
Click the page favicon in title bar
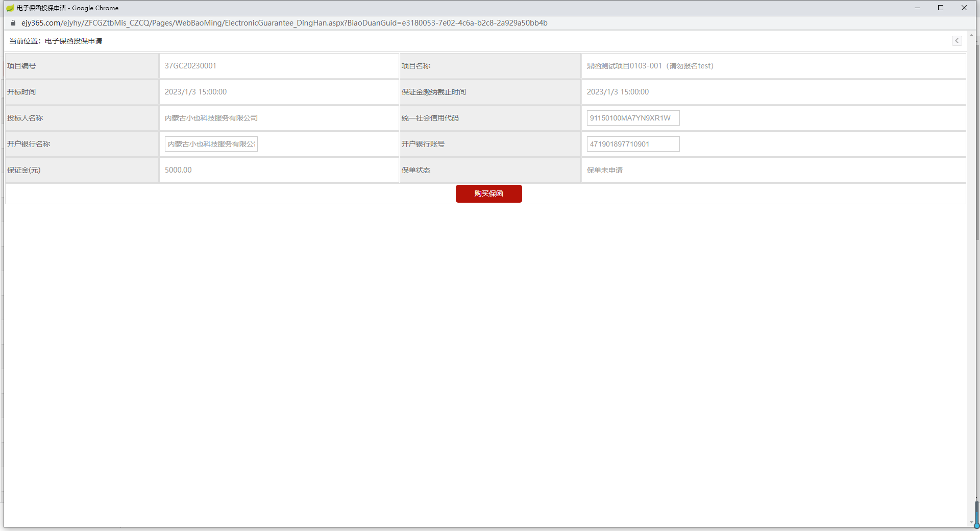click(x=10, y=8)
